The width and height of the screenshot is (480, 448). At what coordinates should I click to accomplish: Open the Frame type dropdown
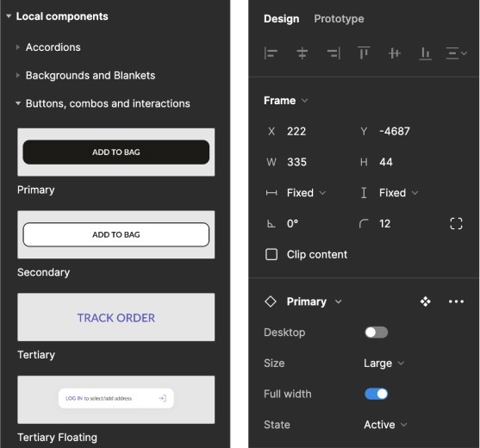tap(285, 101)
